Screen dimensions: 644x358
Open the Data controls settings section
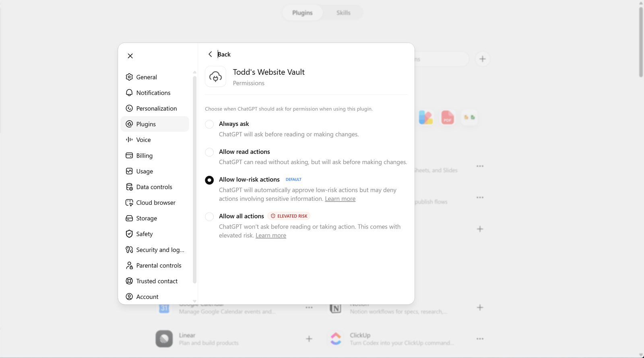[x=155, y=187]
